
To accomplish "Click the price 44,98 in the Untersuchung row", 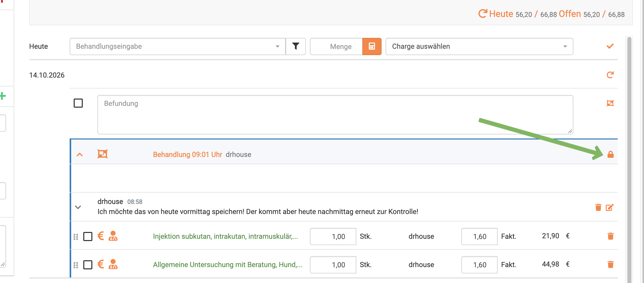I will (550, 264).
